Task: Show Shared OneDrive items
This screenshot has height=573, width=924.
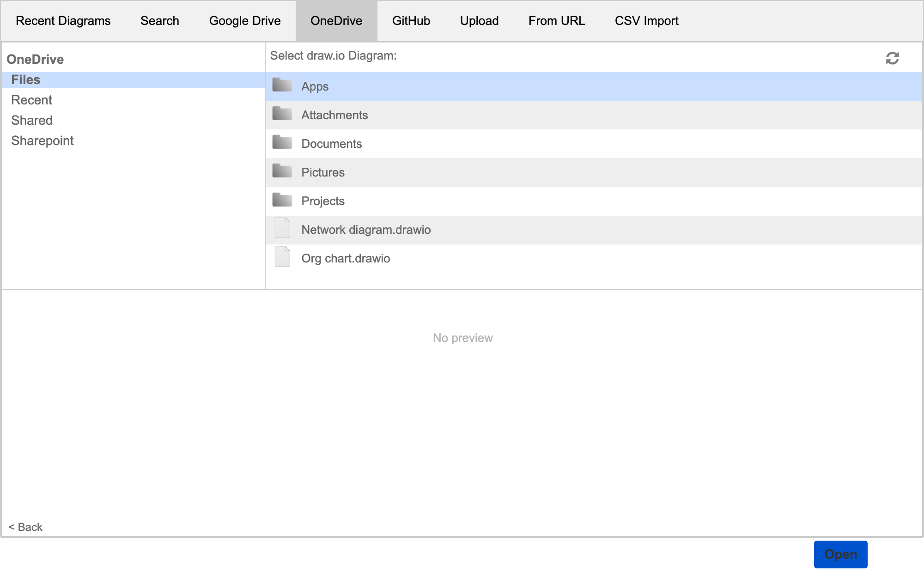Action: (x=32, y=121)
